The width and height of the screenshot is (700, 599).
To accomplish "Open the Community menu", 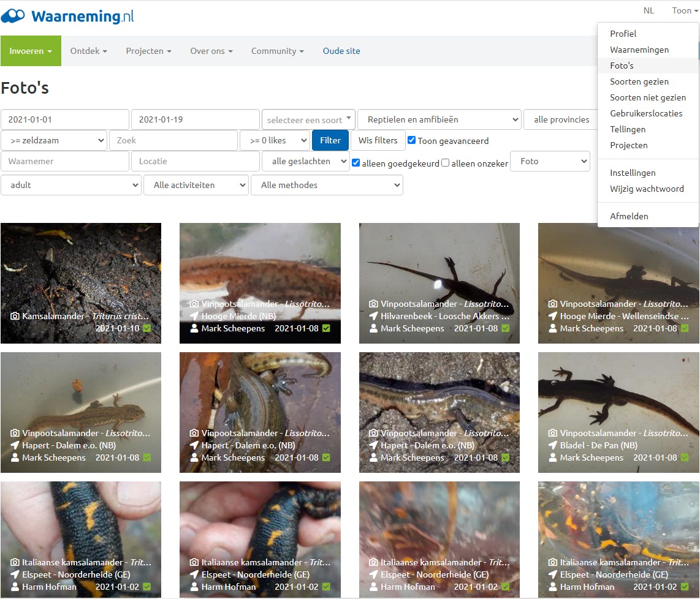I will (x=277, y=51).
